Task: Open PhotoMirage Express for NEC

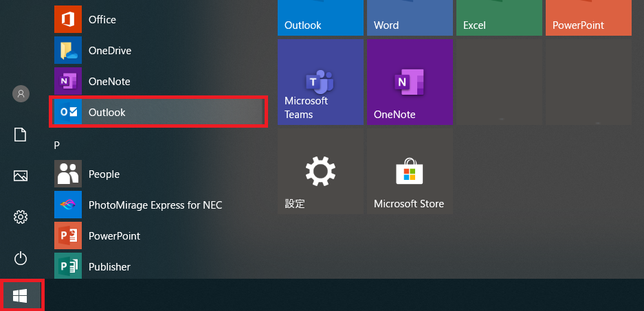Action: tap(158, 205)
